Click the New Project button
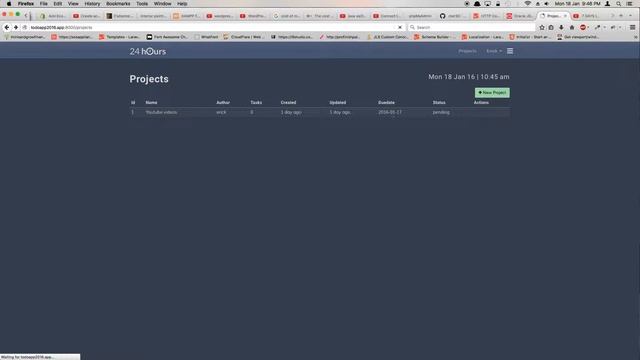 pyautogui.click(x=492, y=93)
